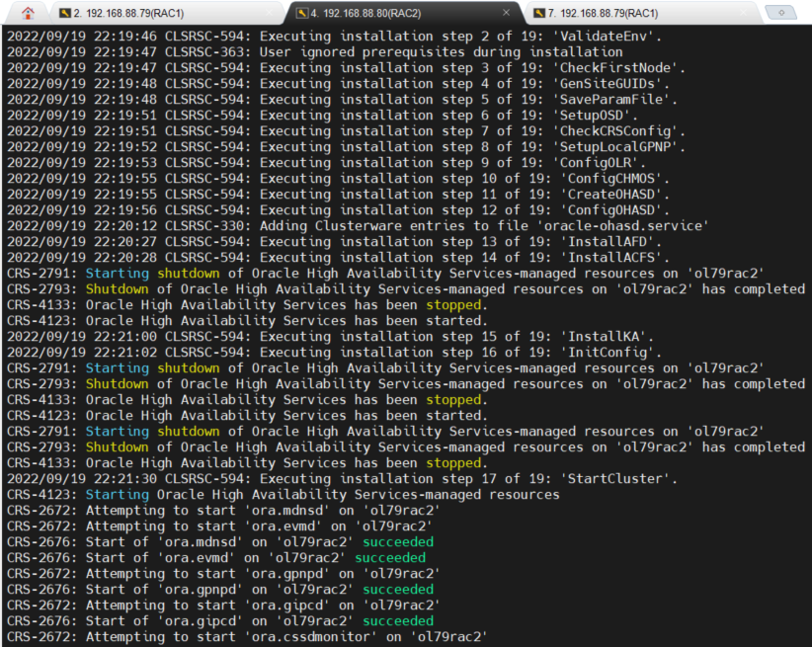812x647 pixels.
Task: Click the 'CheckFirstNode' step 3 line
Action: click(347, 68)
